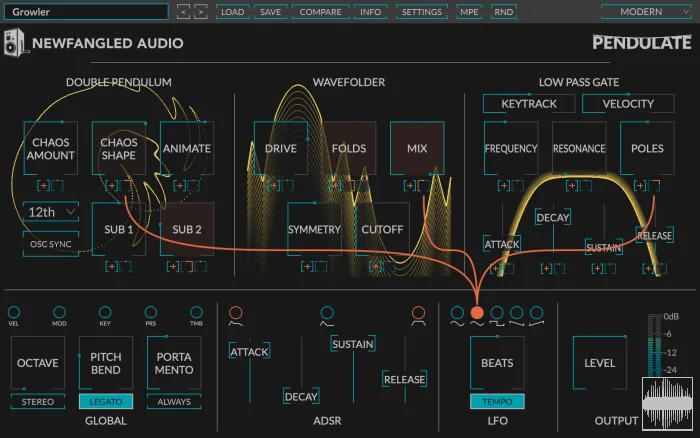700x438 pixels.
Task: Click the plus button under DRIVE
Action: [273, 185]
